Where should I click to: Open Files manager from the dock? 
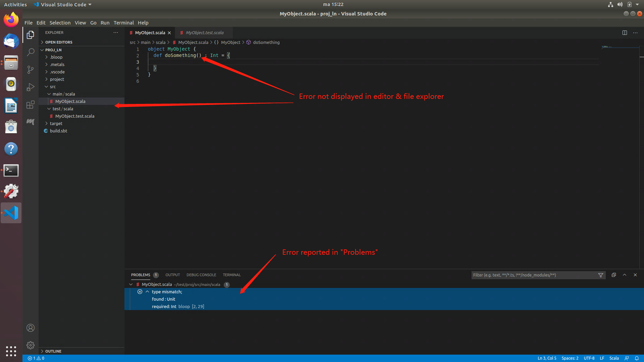pyautogui.click(x=11, y=63)
